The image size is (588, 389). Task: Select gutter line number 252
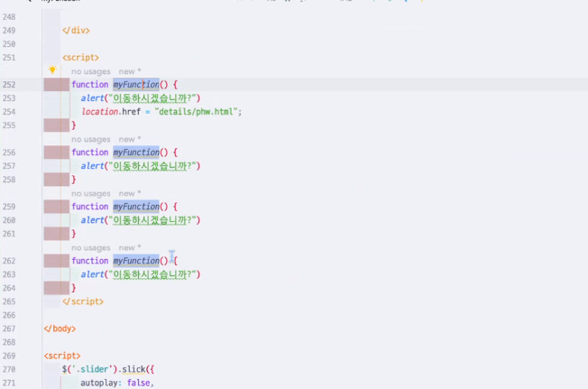[9, 85]
